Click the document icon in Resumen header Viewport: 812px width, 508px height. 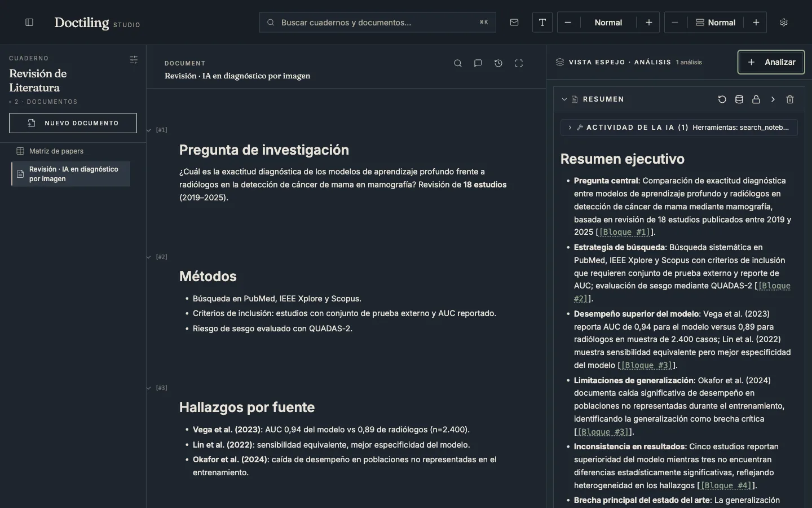(x=575, y=99)
